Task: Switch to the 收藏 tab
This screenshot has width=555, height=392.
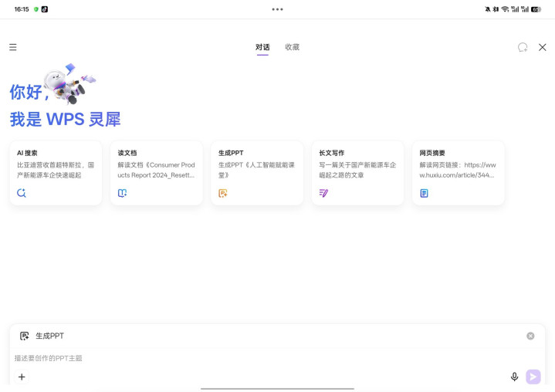Action: point(292,47)
